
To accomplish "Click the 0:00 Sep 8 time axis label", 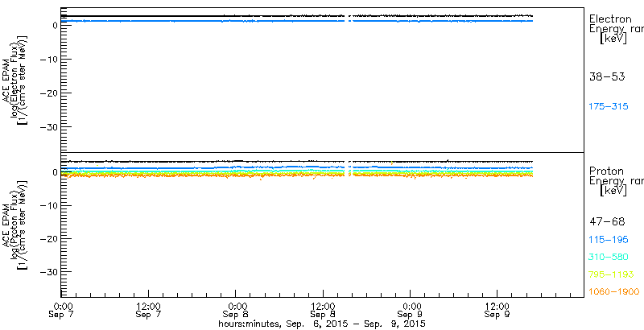I will coord(237,311).
